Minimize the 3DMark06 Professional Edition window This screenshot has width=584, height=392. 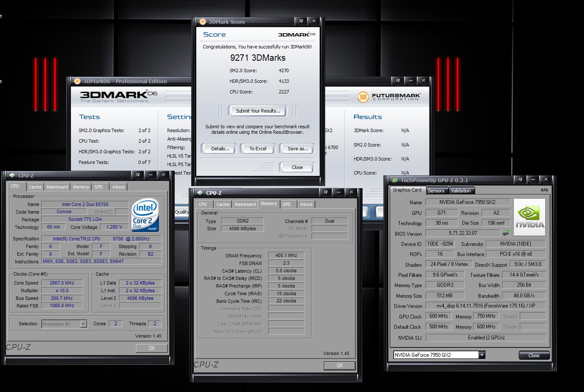(411, 80)
